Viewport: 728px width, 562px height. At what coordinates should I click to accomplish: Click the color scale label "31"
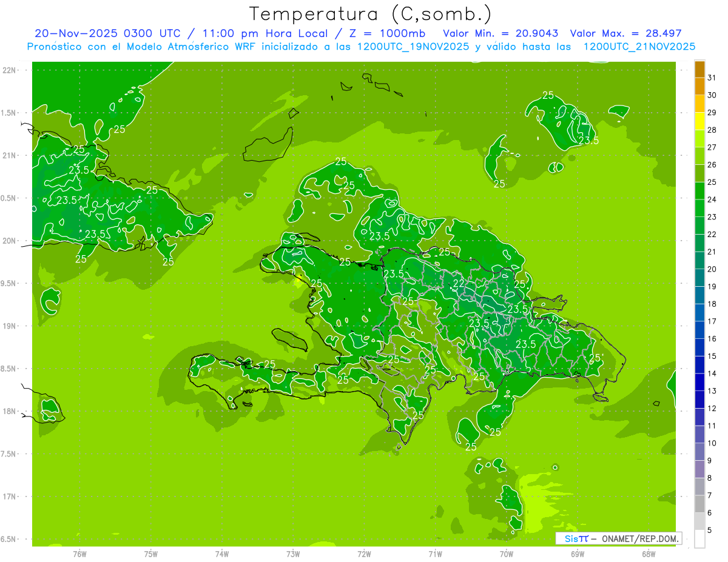click(x=712, y=78)
